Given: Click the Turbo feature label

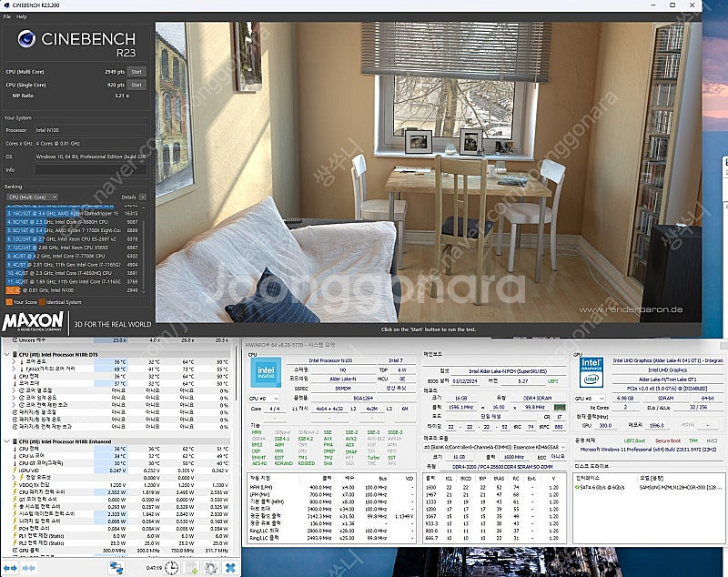Looking at the screenshot, I should (x=373, y=457).
